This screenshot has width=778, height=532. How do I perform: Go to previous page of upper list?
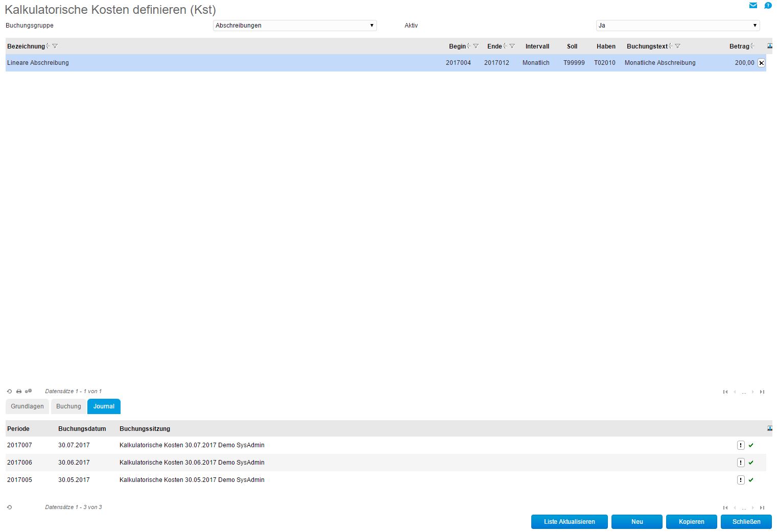coord(735,392)
